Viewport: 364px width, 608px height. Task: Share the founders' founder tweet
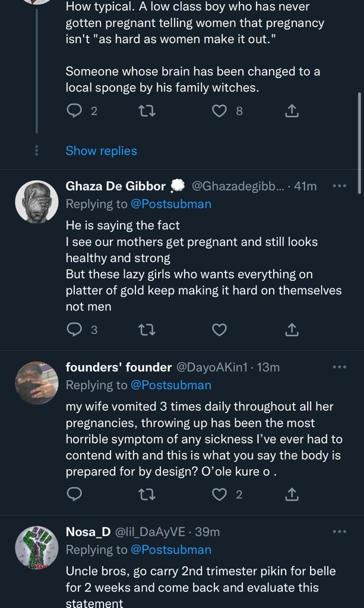pyautogui.click(x=292, y=494)
